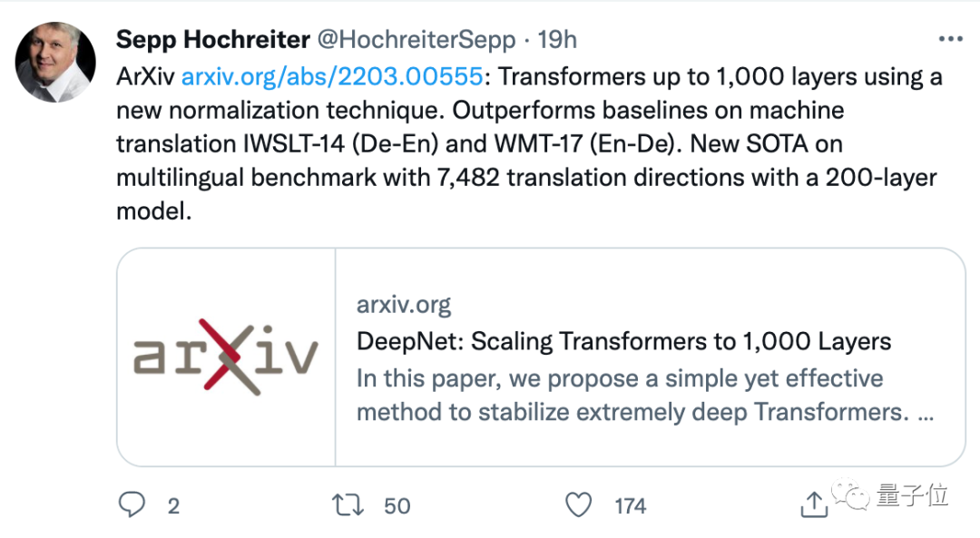Click the reply speech bubble icon

coord(132,504)
